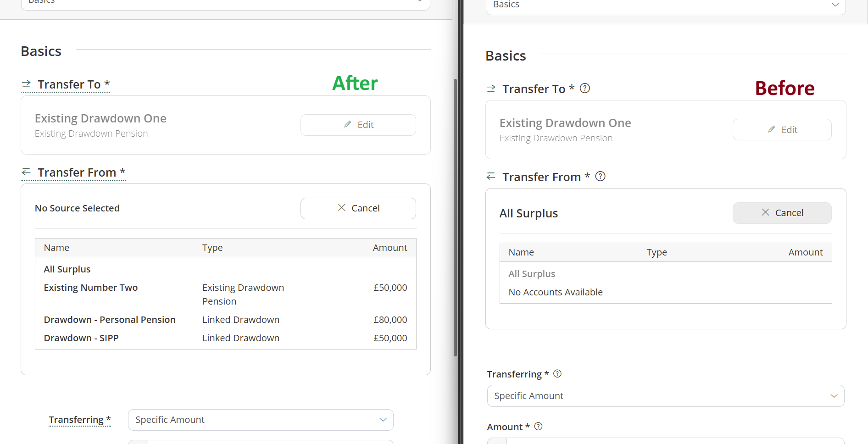868x444 pixels.
Task: Click help icon beside Amount label
Action: pyautogui.click(x=539, y=427)
